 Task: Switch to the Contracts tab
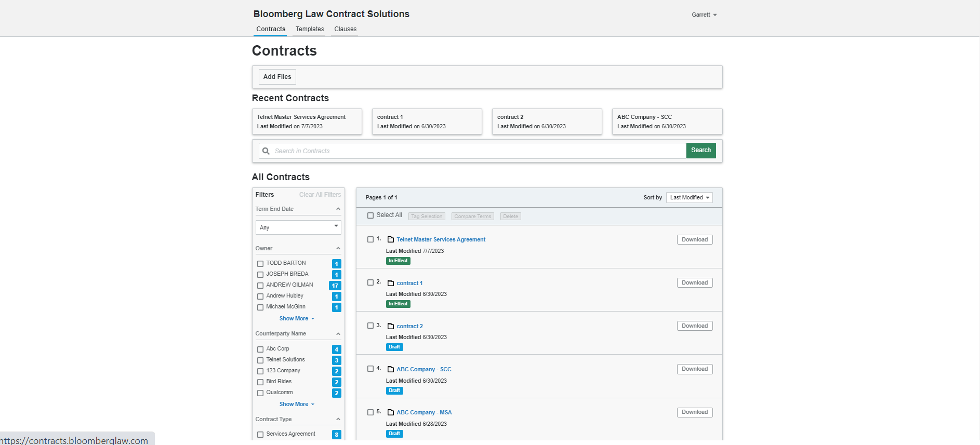point(271,29)
